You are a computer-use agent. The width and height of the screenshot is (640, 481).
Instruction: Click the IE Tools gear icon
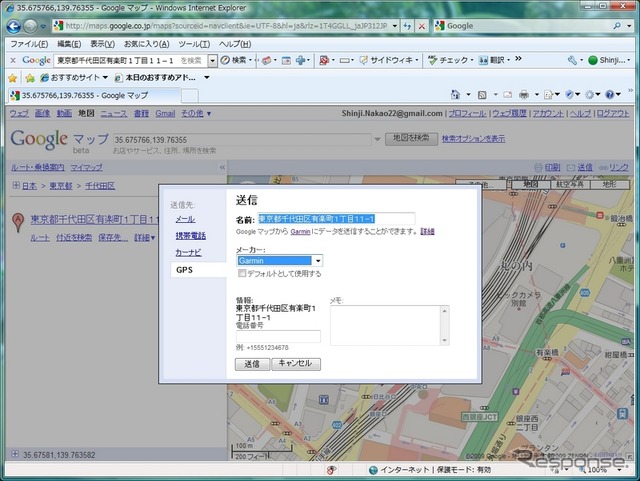coord(589,95)
